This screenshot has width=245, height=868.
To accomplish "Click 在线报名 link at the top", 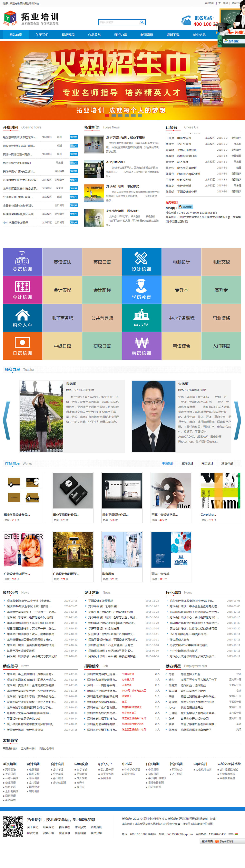I will (x=210, y=3).
